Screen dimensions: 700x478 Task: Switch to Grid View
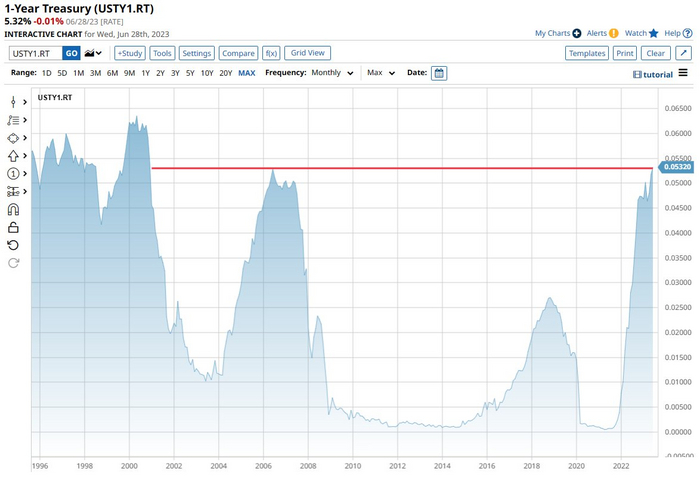[308, 53]
